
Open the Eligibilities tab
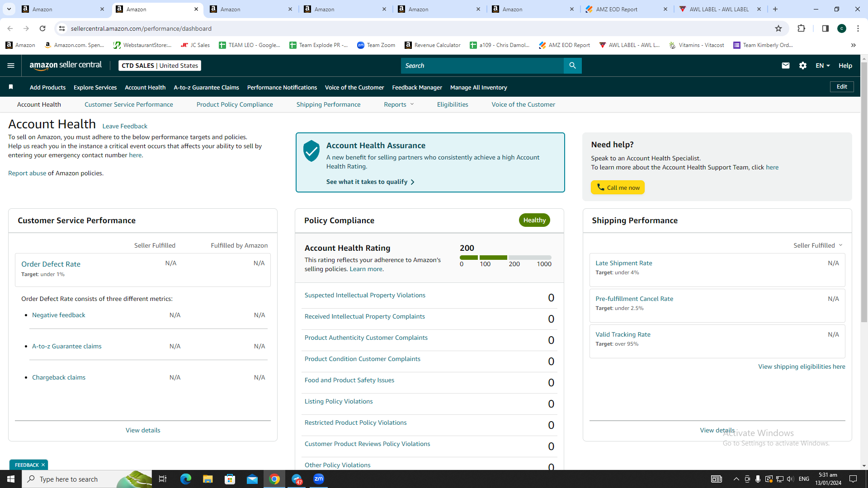(x=453, y=104)
